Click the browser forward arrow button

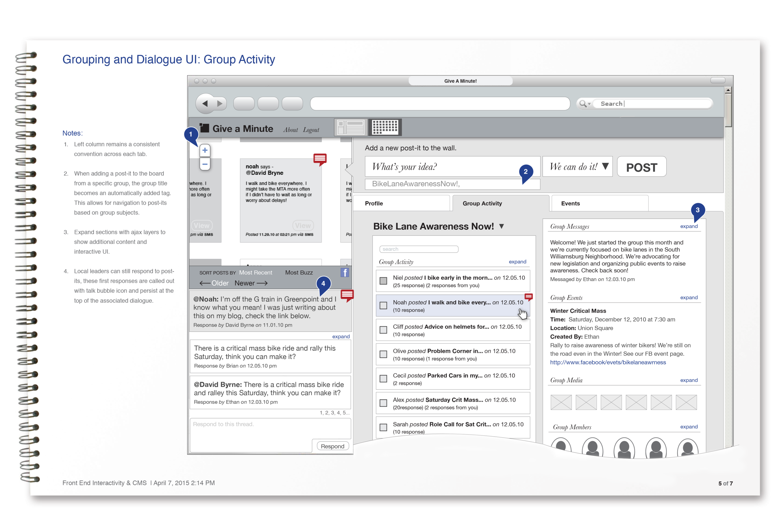coord(220,104)
